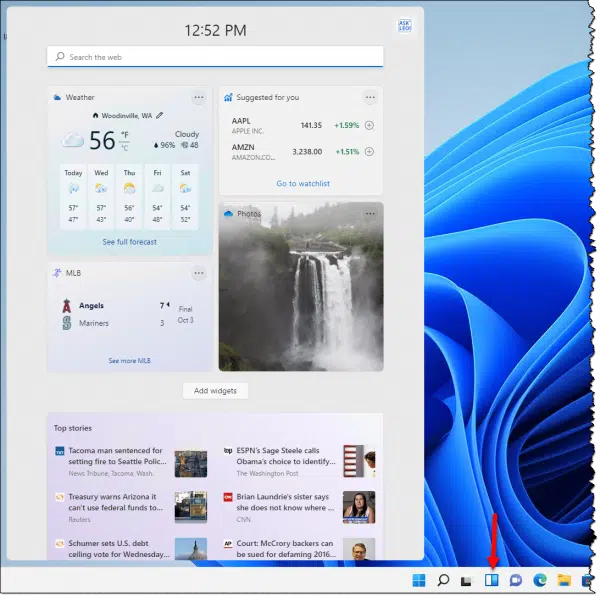Click the Search the web field

point(215,57)
